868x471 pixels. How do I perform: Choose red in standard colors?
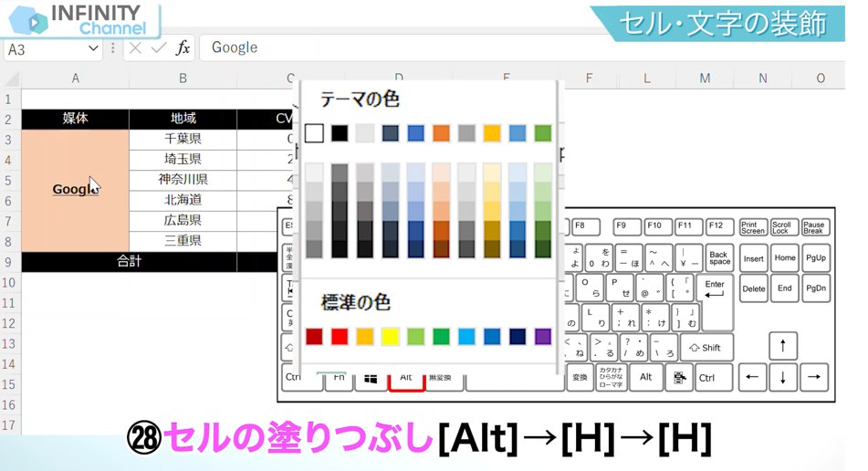[340, 337]
